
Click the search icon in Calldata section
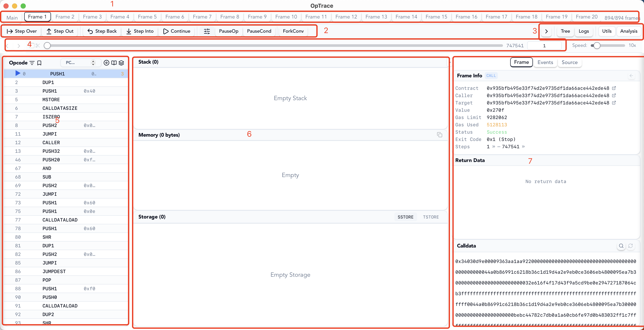[621, 246]
